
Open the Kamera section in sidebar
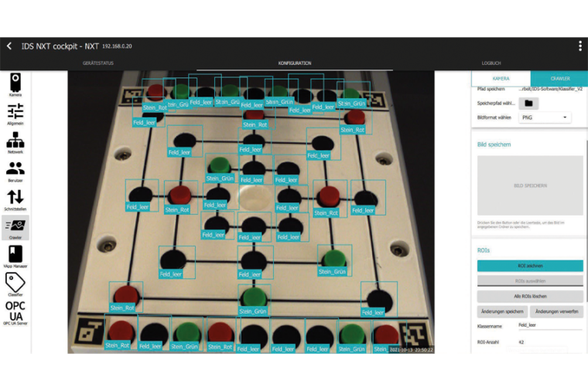15,83
